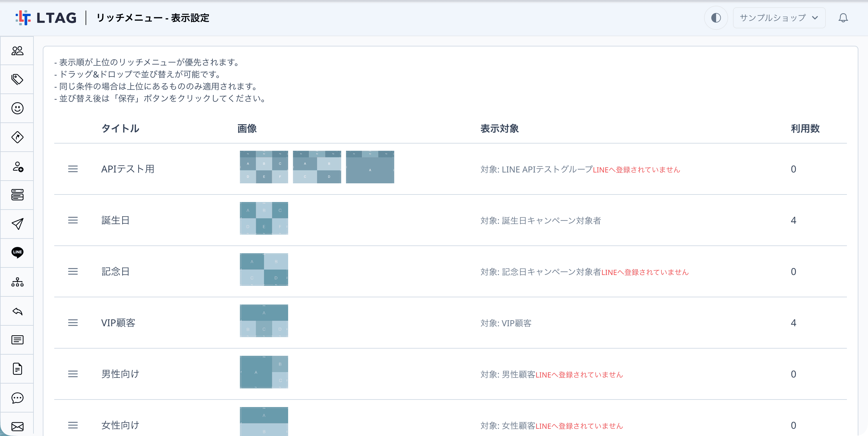Click the six-area thumbnail in APIテスト用 row
868x436 pixels.
(264, 167)
